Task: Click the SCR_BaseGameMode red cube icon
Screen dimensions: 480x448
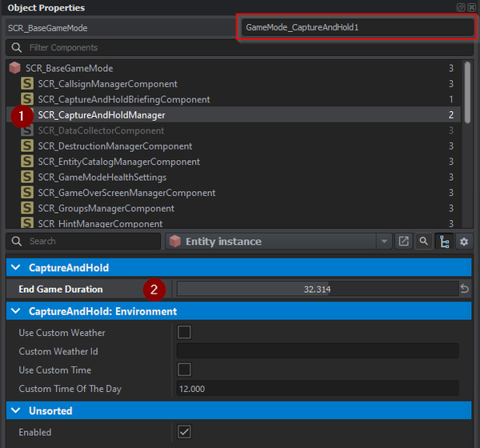Action: (x=14, y=69)
